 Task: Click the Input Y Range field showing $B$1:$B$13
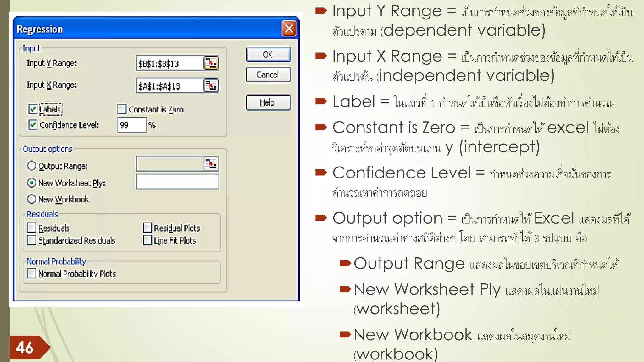tap(170, 63)
